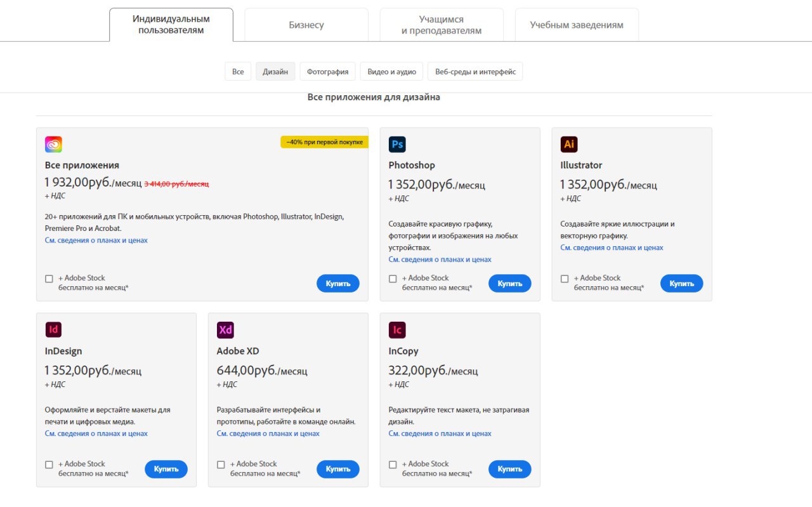Viewport: 812px width, 507px height.
Task: Click the Photoshop Ps icon
Action: point(397,144)
